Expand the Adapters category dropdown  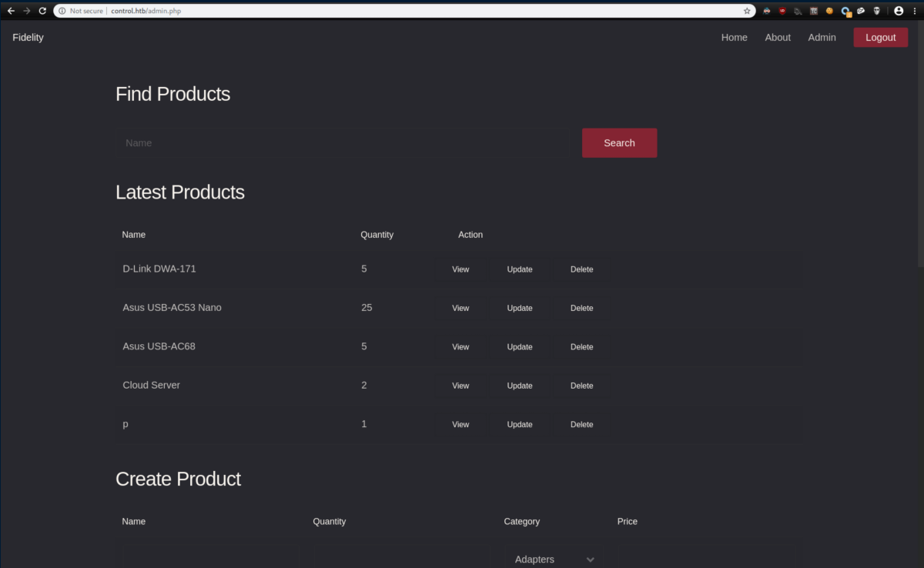(x=554, y=560)
